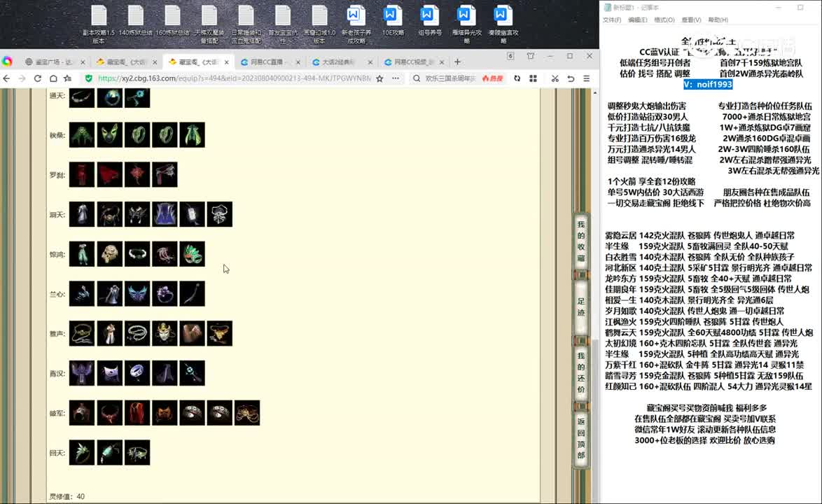Go back in the browser
The height and width of the screenshot is (504, 822).
(x=6, y=78)
